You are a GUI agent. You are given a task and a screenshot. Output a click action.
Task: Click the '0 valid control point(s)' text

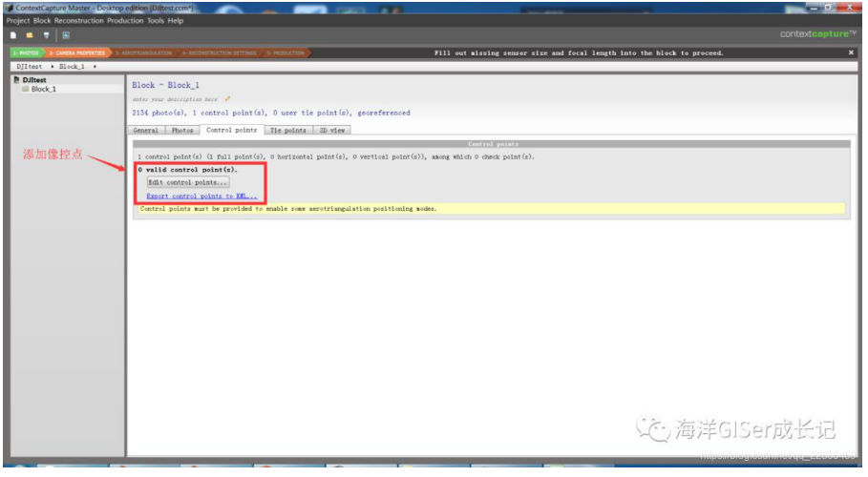(187, 169)
